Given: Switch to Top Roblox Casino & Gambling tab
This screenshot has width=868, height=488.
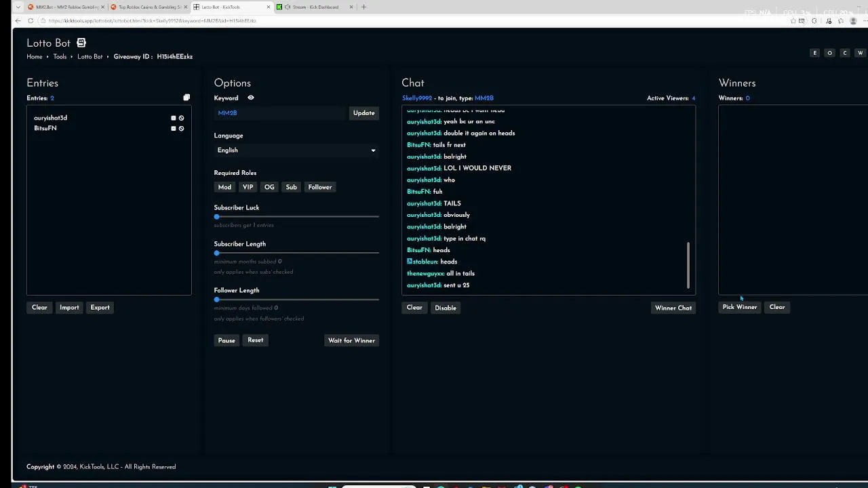Looking at the screenshot, I should (149, 7).
